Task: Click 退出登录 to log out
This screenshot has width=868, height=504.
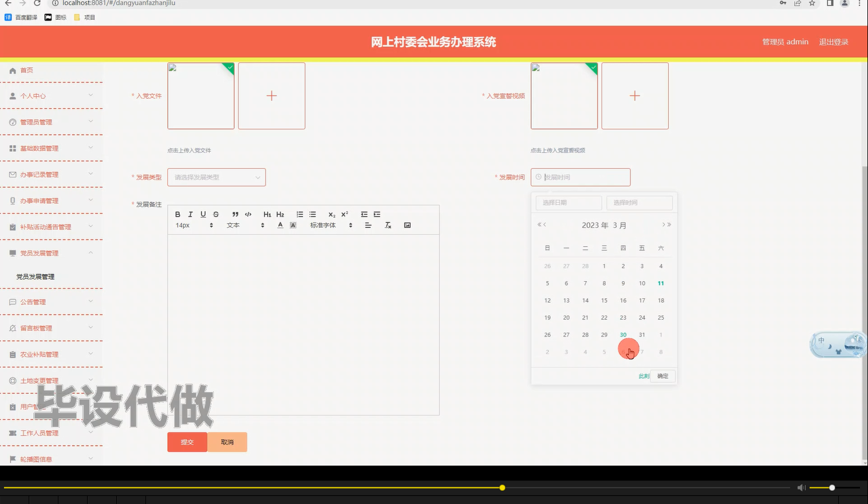Action: [834, 41]
